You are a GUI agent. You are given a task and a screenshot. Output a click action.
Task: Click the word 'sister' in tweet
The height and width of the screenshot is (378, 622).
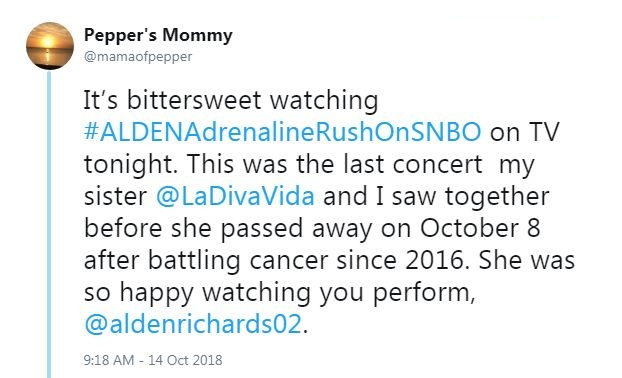(115, 196)
